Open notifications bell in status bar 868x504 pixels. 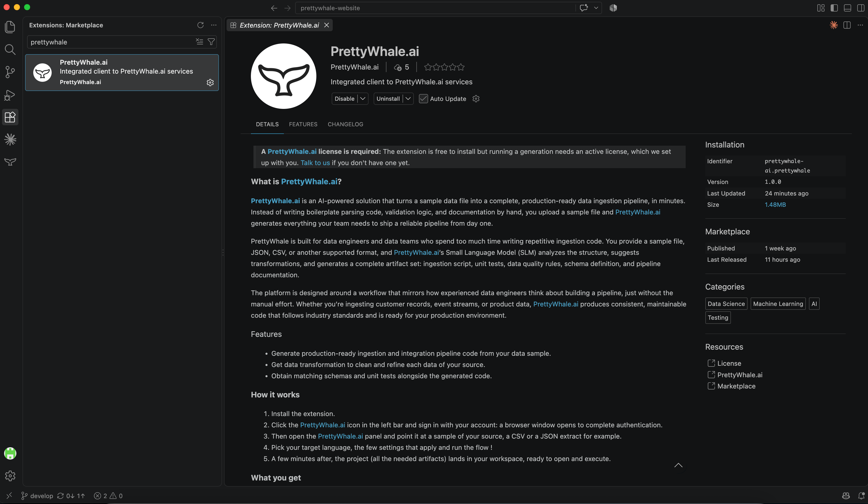861,496
